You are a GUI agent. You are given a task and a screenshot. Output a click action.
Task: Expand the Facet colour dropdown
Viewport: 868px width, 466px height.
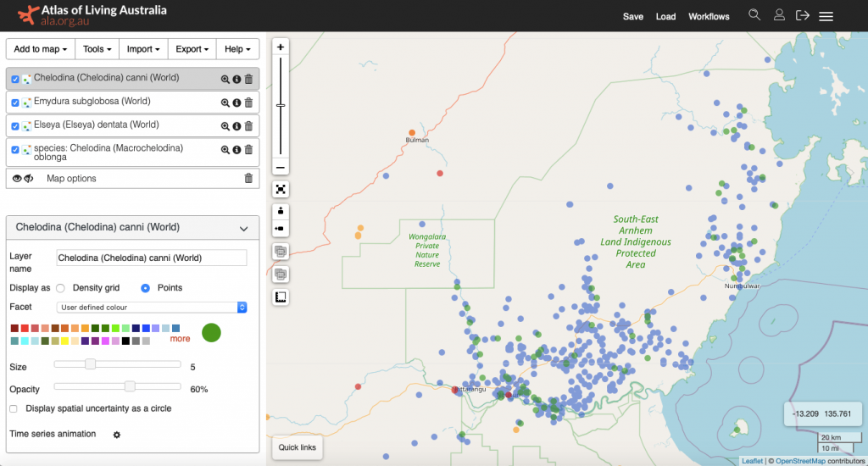151,307
